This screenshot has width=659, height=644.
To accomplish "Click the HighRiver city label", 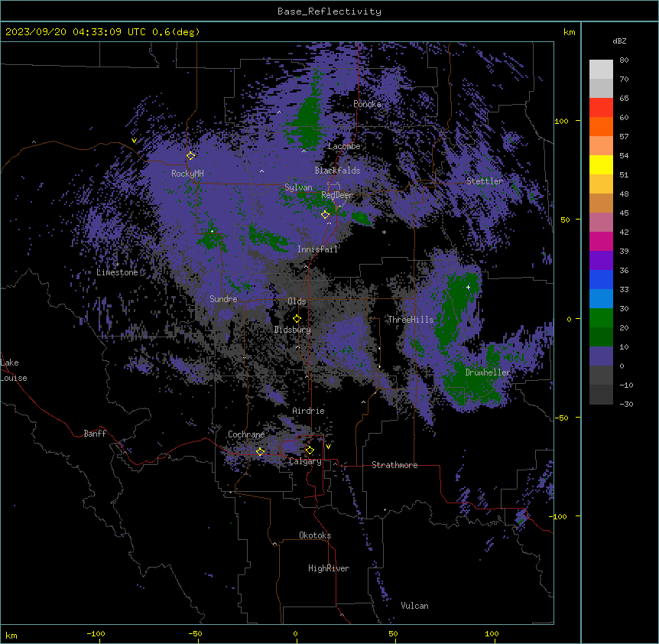I will 329,568.
